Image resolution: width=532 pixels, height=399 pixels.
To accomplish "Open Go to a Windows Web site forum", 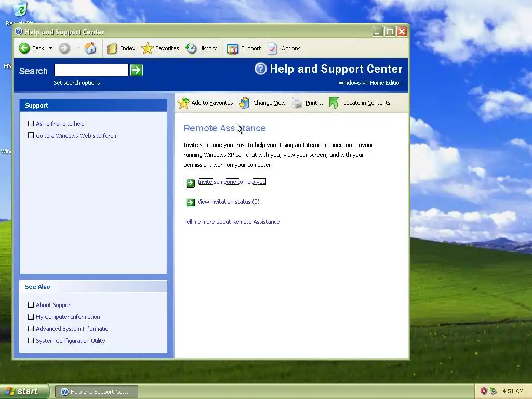I will coord(77,136).
